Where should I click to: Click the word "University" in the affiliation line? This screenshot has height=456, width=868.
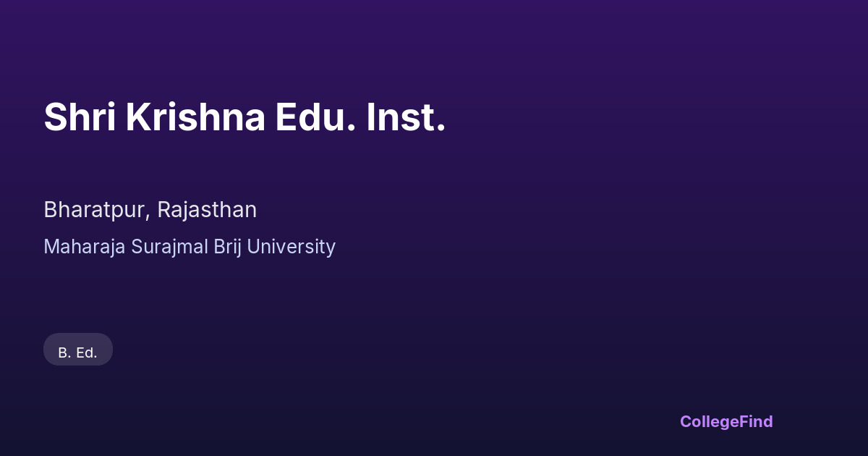292,247
